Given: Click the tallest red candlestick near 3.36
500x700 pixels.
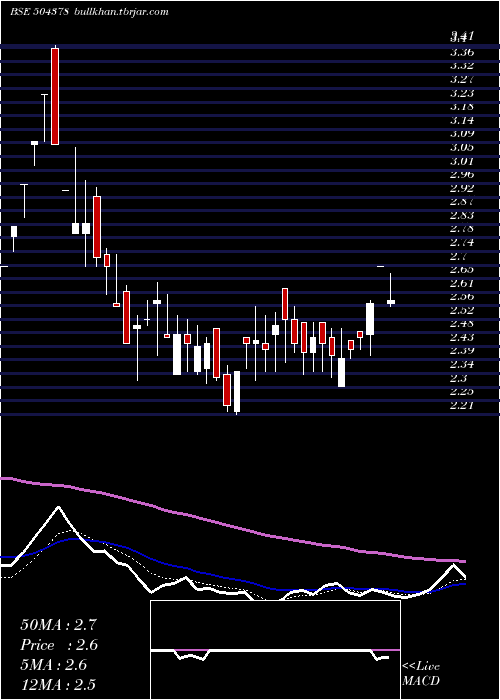Looking at the screenshot, I should click(55, 96).
